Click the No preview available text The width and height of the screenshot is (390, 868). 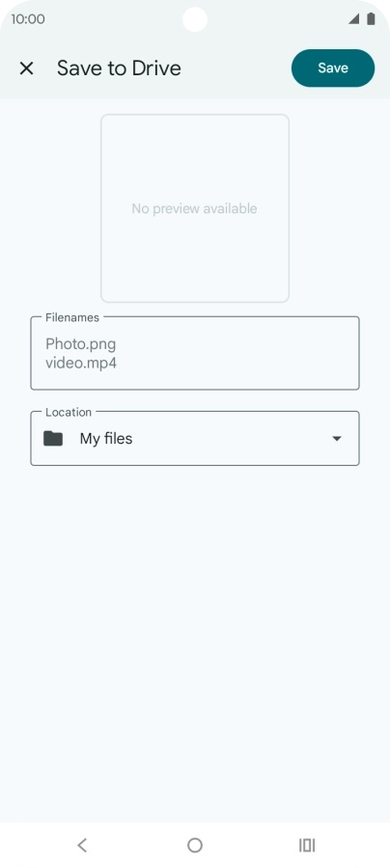point(194,208)
